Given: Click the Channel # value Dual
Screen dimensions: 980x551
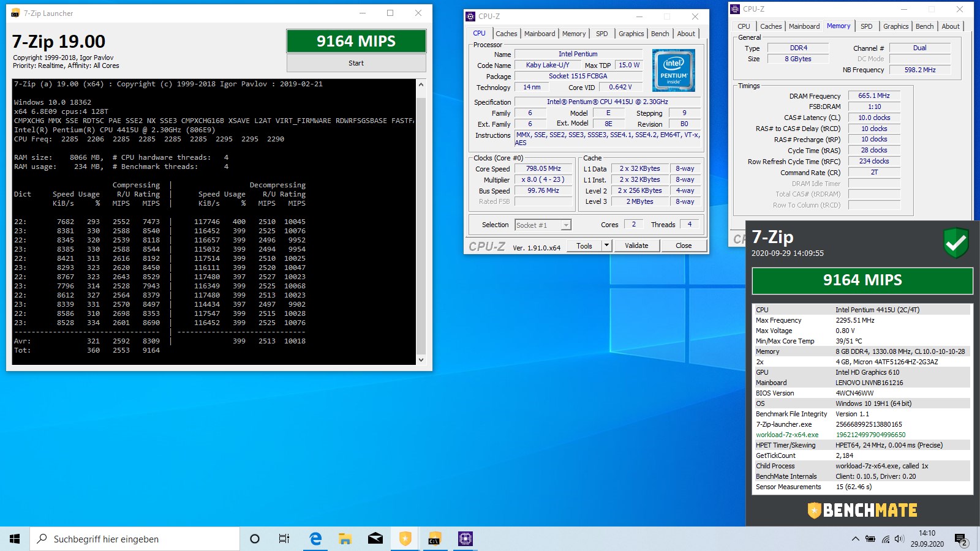Looking at the screenshot, I should tap(920, 48).
